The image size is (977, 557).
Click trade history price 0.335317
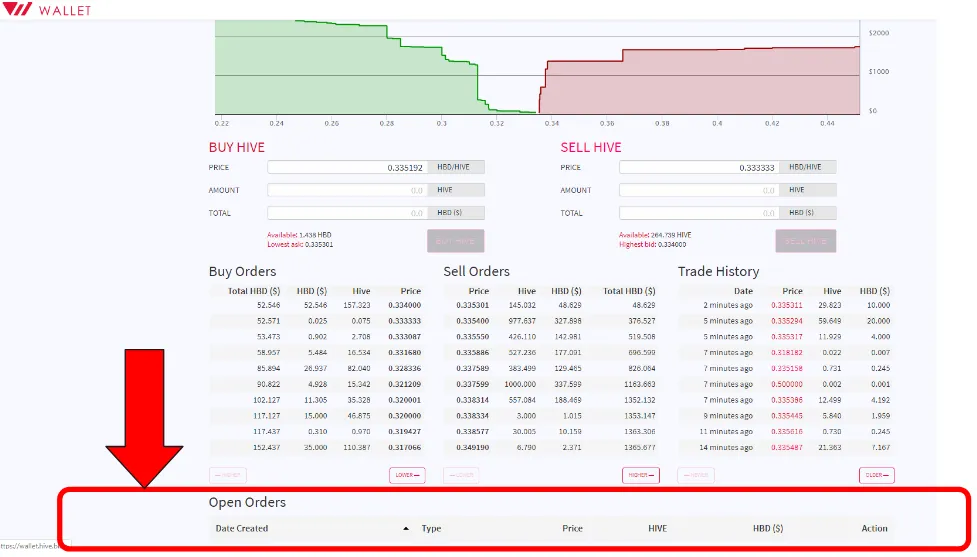click(x=786, y=336)
